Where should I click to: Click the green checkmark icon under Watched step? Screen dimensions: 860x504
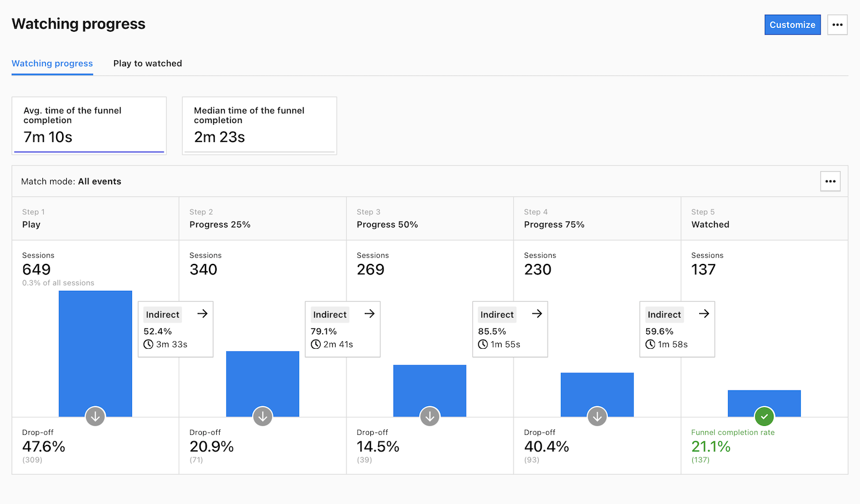coord(764,416)
